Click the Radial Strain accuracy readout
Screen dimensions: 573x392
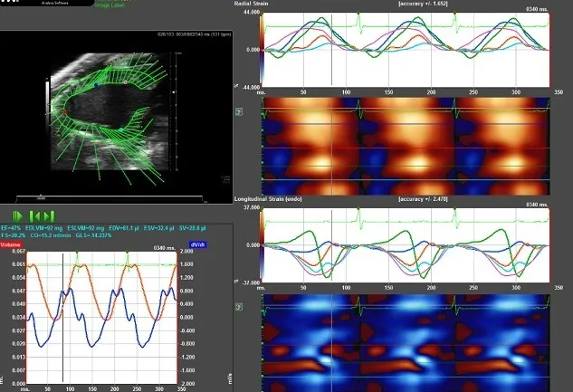[423, 4]
